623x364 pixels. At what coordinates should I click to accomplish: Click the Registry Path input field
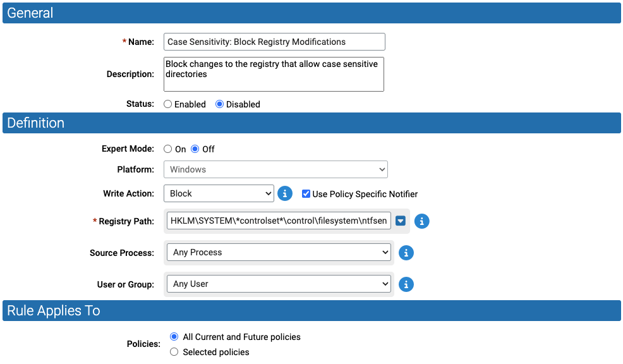[x=279, y=221]
